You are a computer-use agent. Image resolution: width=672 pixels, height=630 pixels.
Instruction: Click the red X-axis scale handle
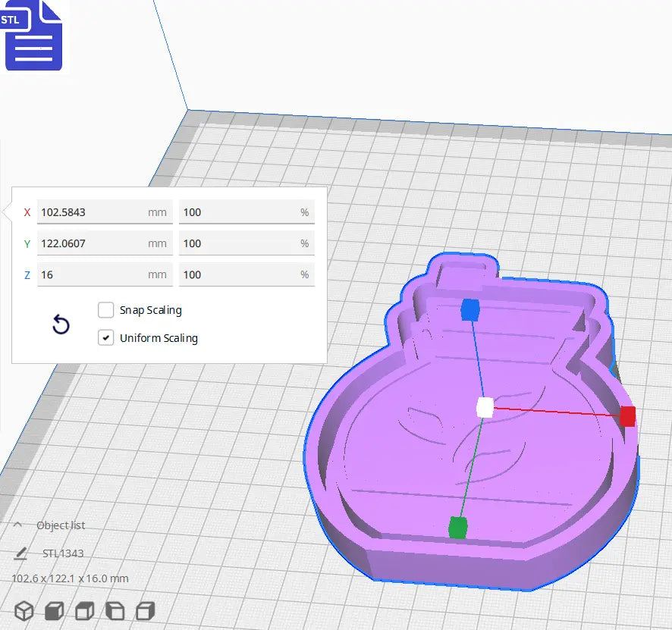[x=627, y=416]
